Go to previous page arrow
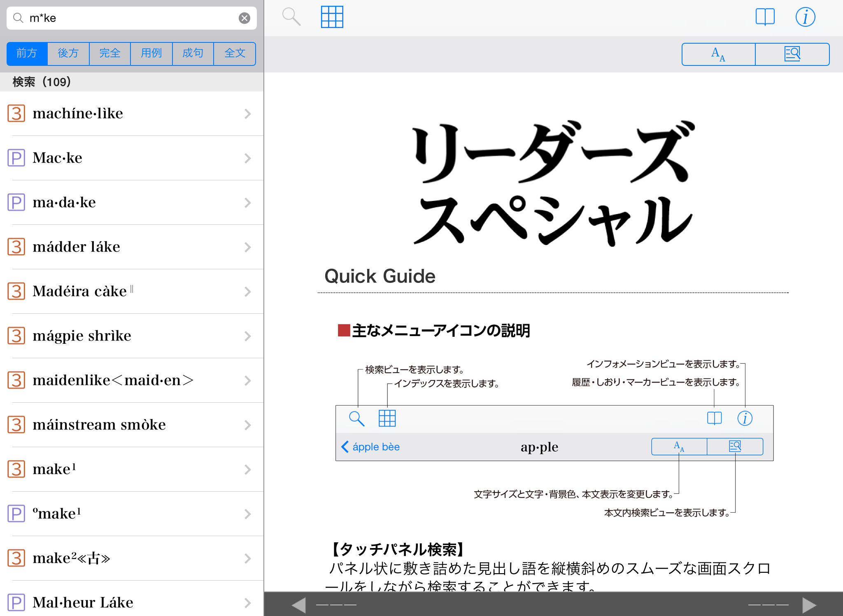Screen dimensions: 843x616 pos(299,605)
